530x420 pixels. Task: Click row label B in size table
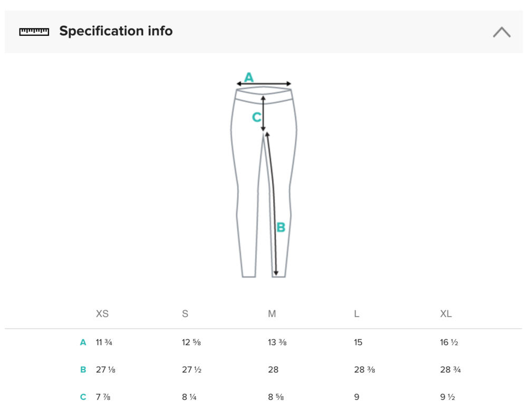83,370
